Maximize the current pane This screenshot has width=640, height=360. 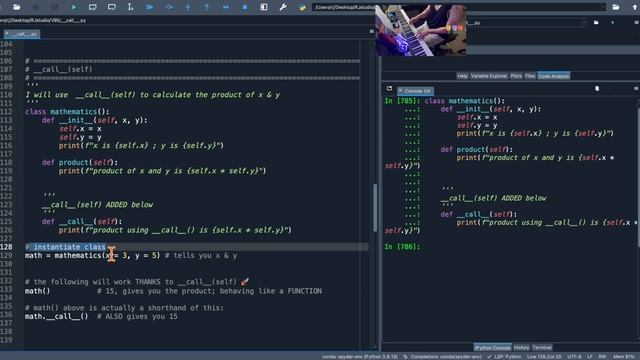(x=264, y=7)
